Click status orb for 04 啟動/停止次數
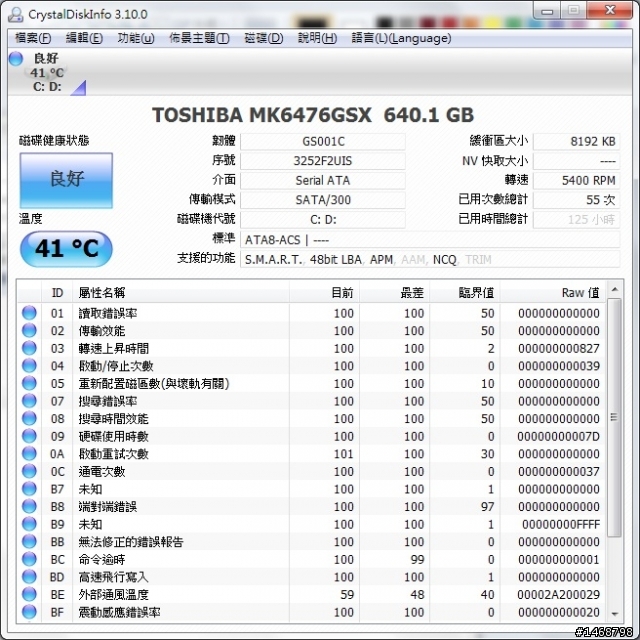640x640 pixels. [x=29, y=366]
